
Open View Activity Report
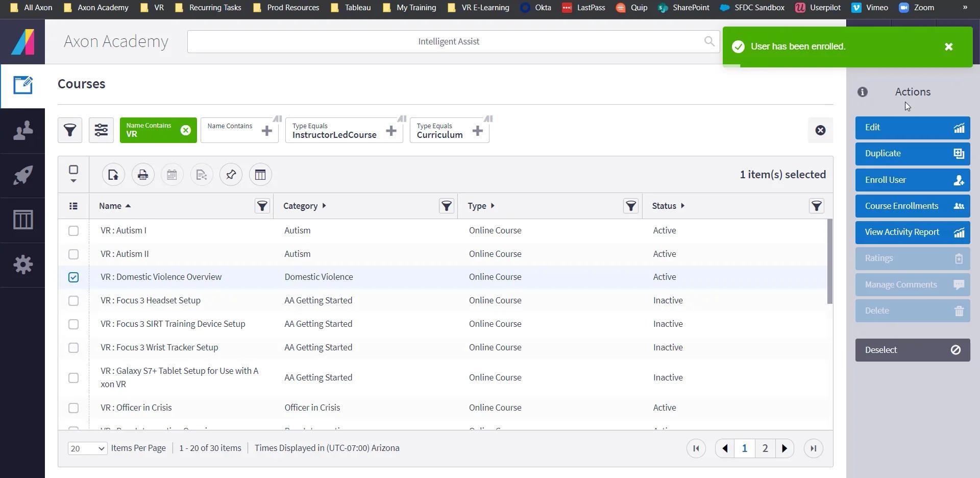913,232
